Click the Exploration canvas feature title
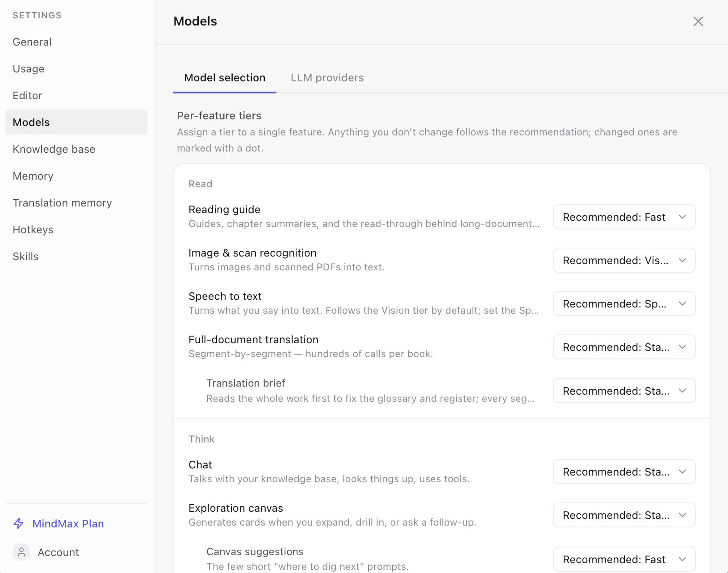This screenshot has height=573, width=728. pyautogui.click(x=236, y=508)
